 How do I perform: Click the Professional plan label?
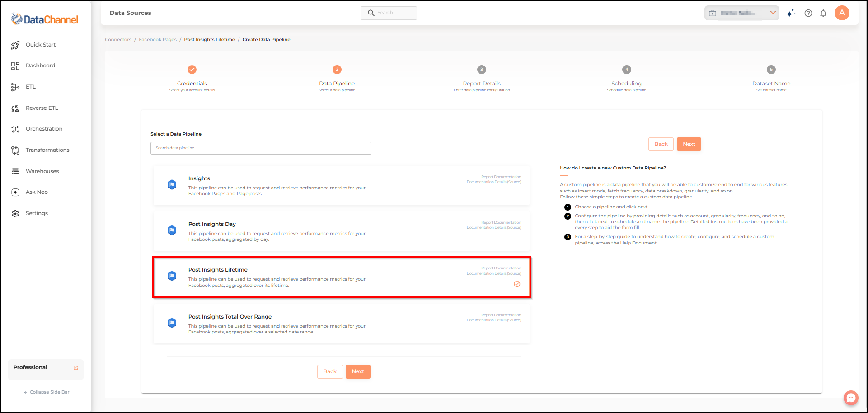[x=30, y=367]
